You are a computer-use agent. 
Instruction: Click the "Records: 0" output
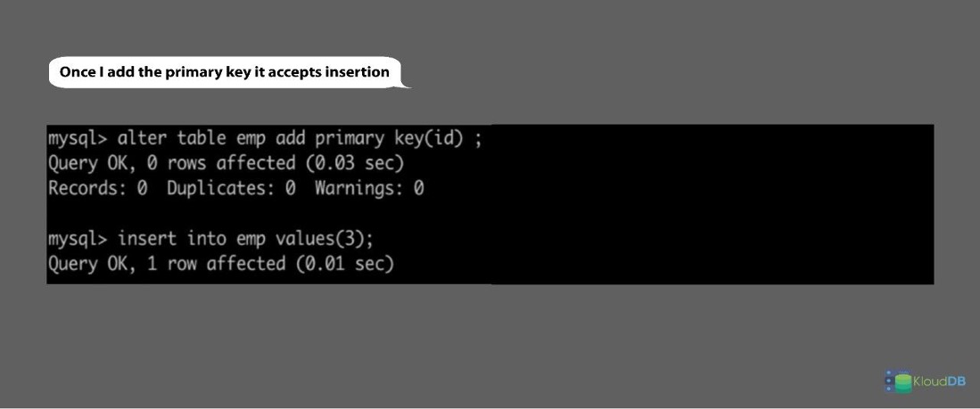(x=96, y=188)
